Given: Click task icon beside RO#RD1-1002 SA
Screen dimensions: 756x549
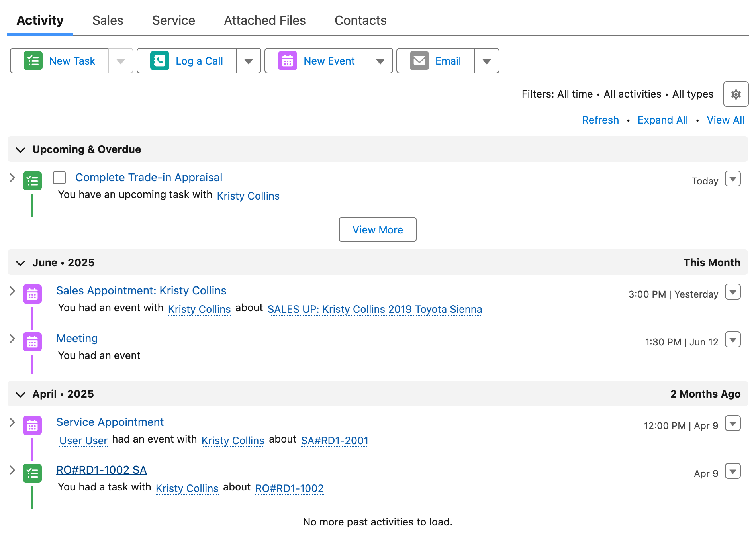Looking at the screenshot, I should point(32,473).
